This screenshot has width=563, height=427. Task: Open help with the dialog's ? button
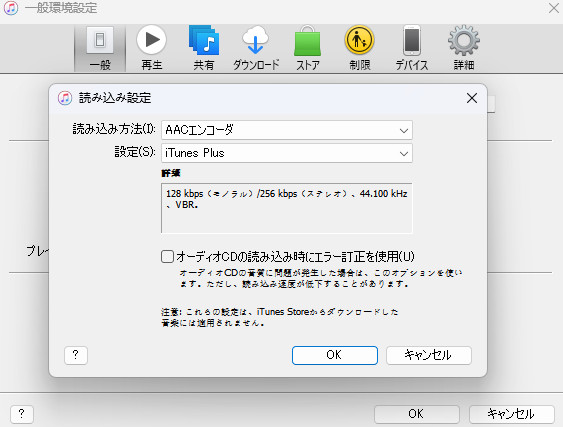click(76, 355)
